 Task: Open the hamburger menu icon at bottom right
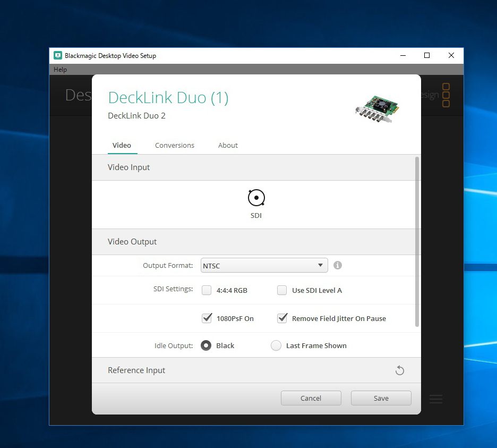(x=436, y=399)
